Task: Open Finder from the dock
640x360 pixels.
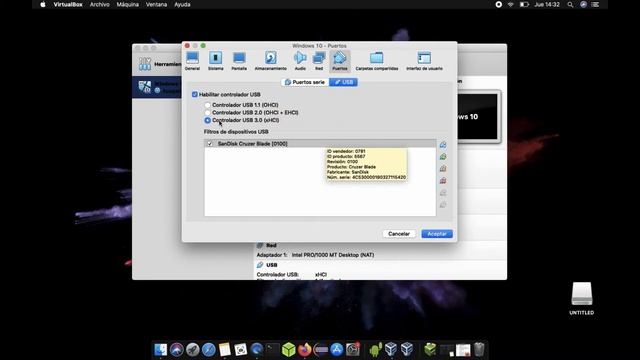Action: (160, 349)
